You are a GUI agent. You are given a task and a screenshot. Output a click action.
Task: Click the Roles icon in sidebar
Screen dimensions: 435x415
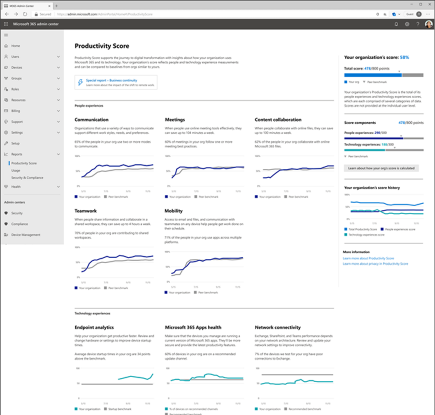[6, 89]
